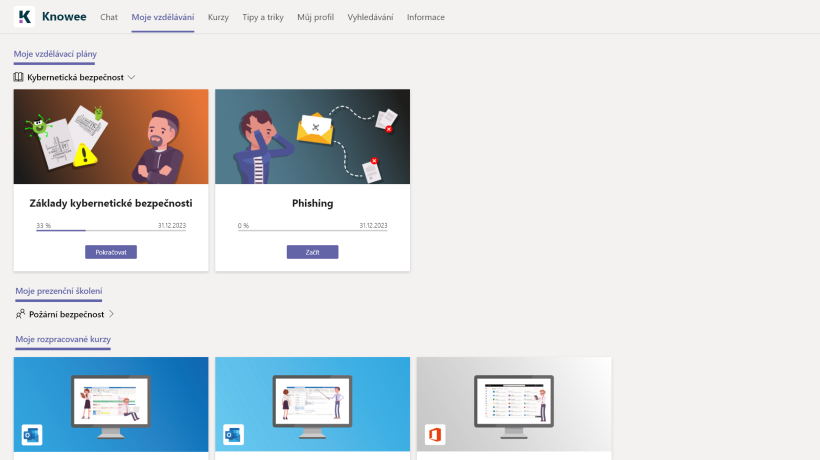The image size is (820, 460).
Task: Open the Tipy a triky tab
Action: [263, 17]
